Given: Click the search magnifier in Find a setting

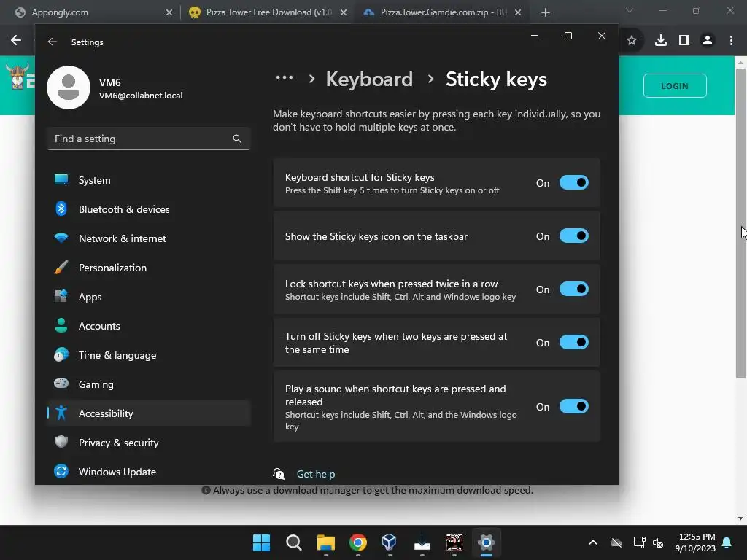Looking at the screenshot, I should coord(237,139).
